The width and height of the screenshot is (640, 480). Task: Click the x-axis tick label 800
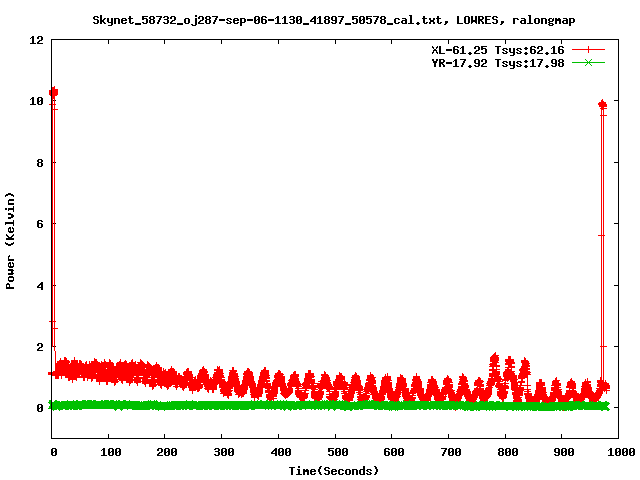[x=507, y=452]
